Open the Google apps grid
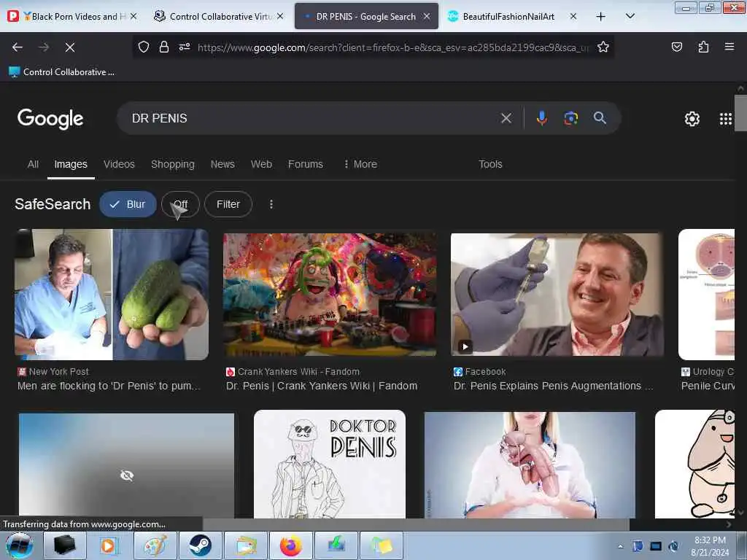 pos(725,119)
